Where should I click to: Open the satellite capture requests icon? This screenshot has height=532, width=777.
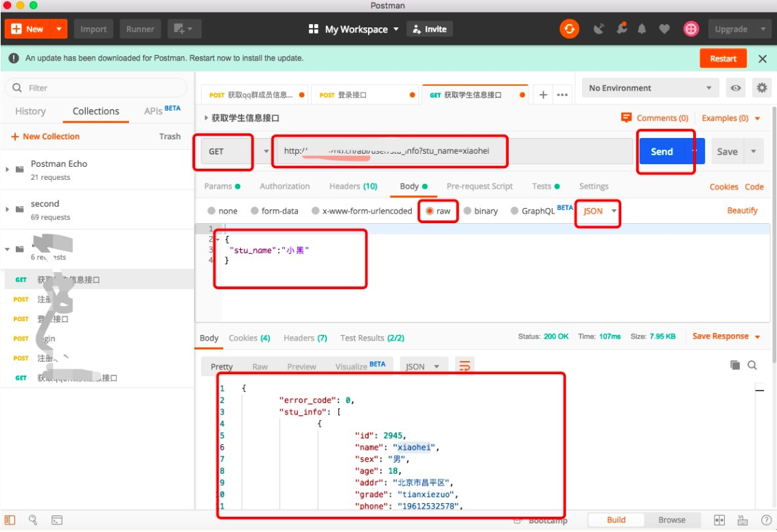coord(599,29)
